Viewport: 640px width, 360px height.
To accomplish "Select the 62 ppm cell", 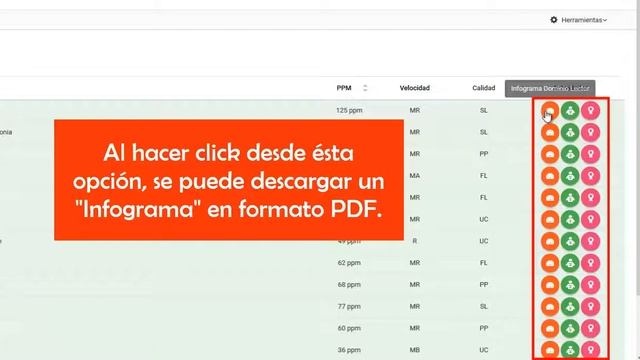I will pos(349,263).
